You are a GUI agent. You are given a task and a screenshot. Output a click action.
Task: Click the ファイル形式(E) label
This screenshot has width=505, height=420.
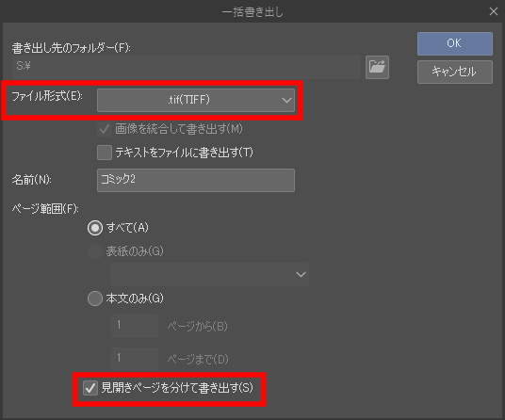pos(47,96)
